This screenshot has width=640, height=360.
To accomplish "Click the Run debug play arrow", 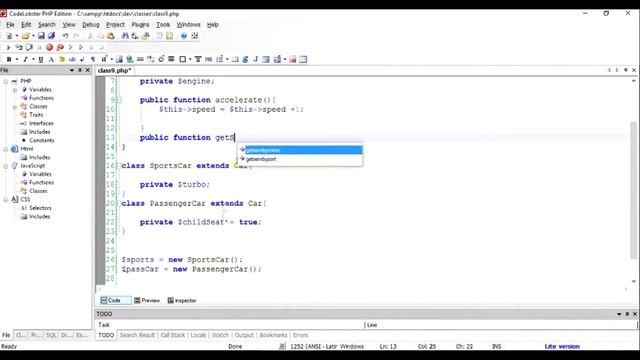I will click(8, 47).
